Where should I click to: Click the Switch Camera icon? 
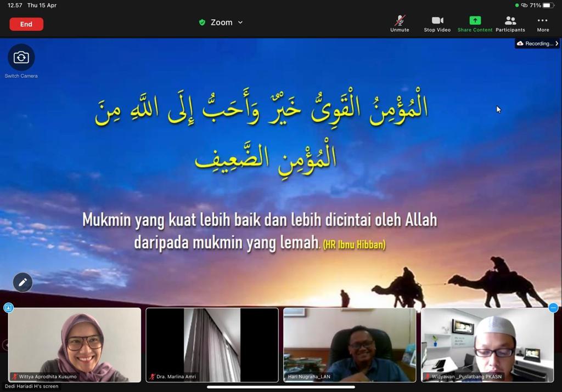click(21, 57)
